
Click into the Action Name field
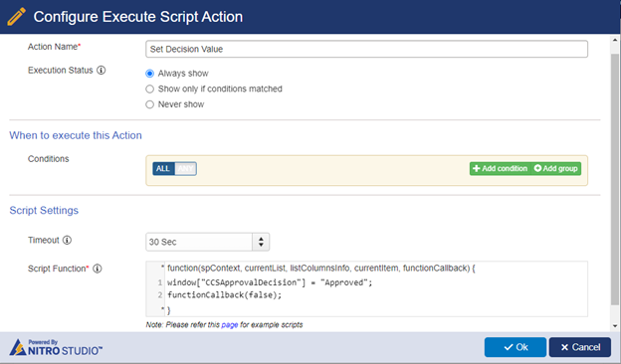coord(366,49)
